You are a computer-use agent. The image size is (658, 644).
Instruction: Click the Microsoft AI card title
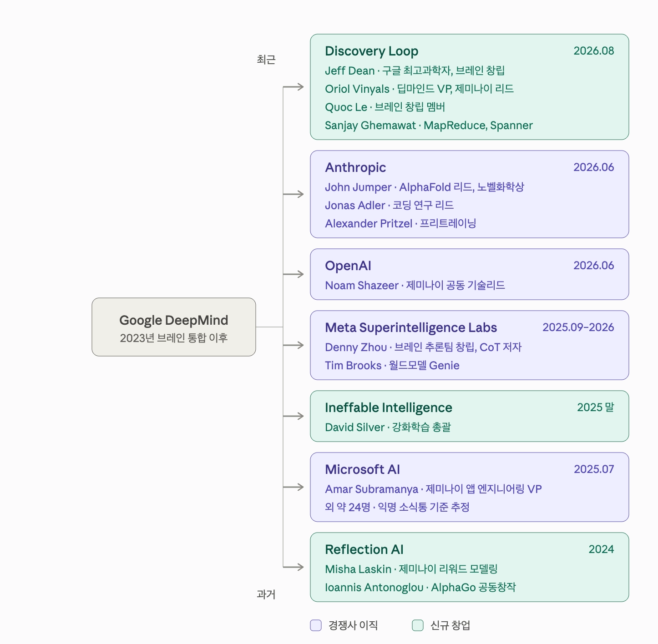[362, 469]
